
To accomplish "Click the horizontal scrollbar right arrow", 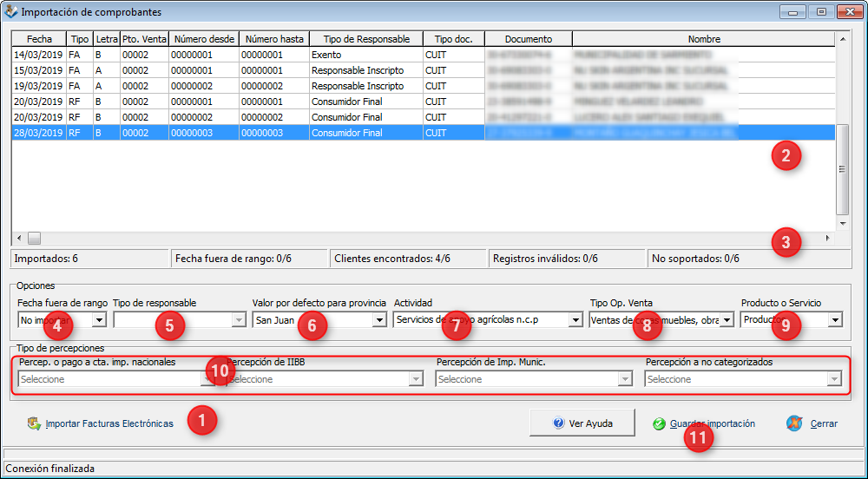I will click(826, 238).
